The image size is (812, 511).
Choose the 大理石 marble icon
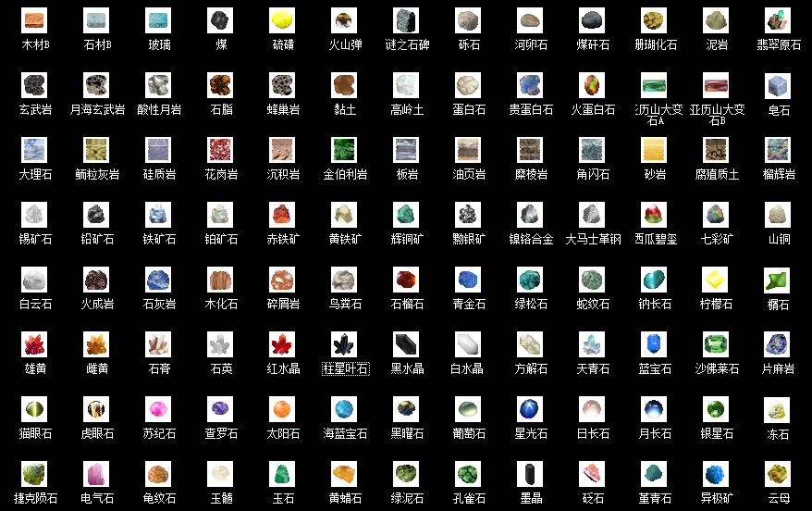pos(34,150)
